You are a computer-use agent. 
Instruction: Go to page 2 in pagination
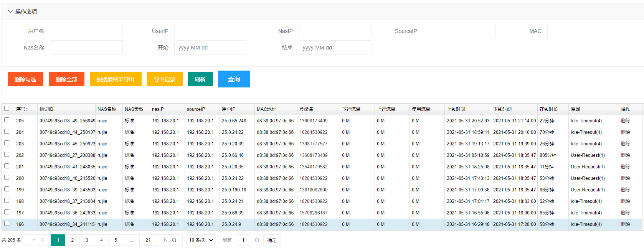pyautogui.click(x=72, y=240)
